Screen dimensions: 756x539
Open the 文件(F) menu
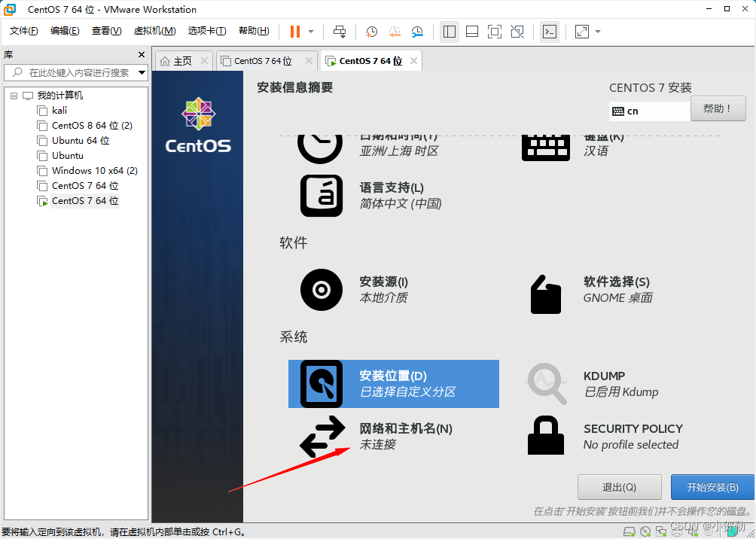click(x=23, y=31)
